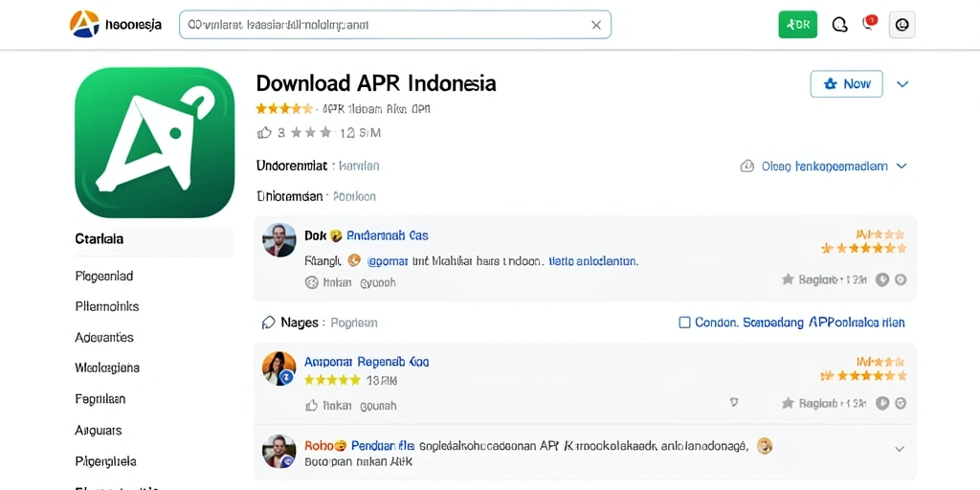Open the "Amponar Regenab Koo" reviewer link
This screenshot has height=490, width=980.
[367, 362]
